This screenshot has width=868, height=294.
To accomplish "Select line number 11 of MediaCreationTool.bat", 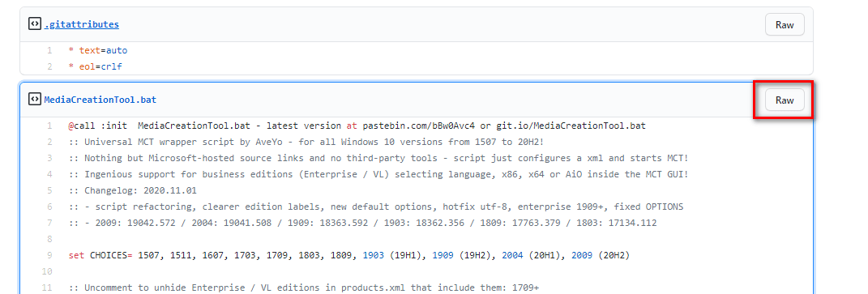I will click(48, 288).
